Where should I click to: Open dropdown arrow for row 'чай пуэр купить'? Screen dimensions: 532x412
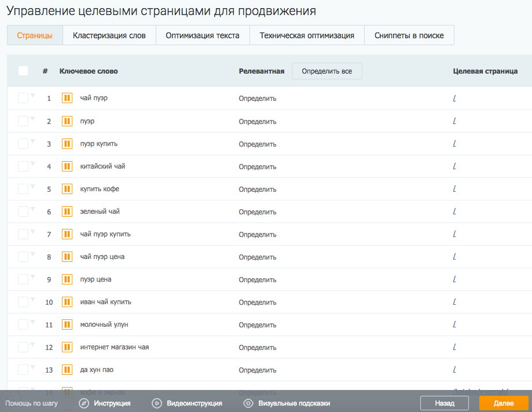tap(33, 232)
